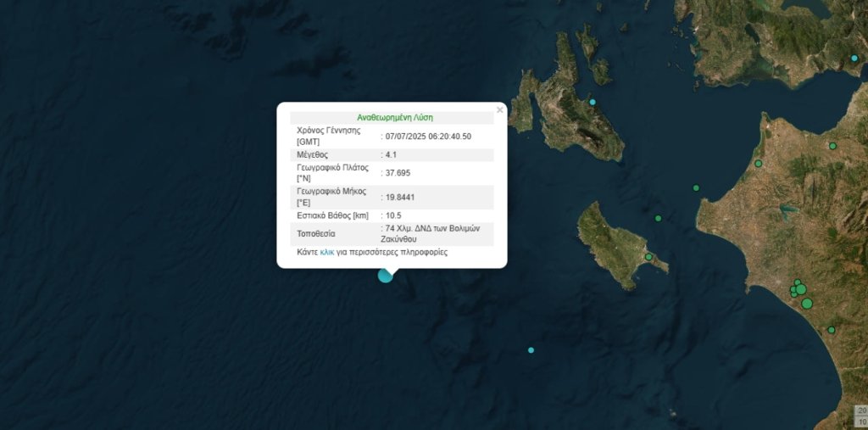
Task: Click the green marker on Zakynthos' east coast
Action: (648, 257)
